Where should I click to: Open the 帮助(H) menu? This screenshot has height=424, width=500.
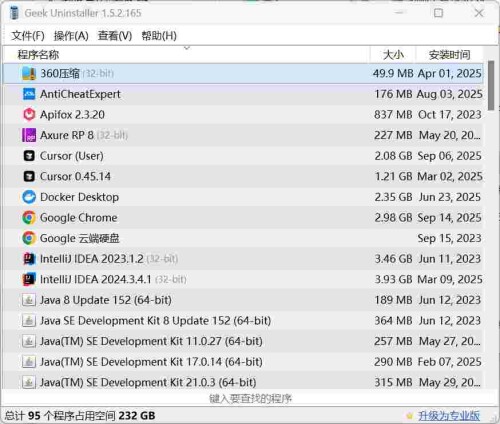pyautogui.click(x=159, y=36)
